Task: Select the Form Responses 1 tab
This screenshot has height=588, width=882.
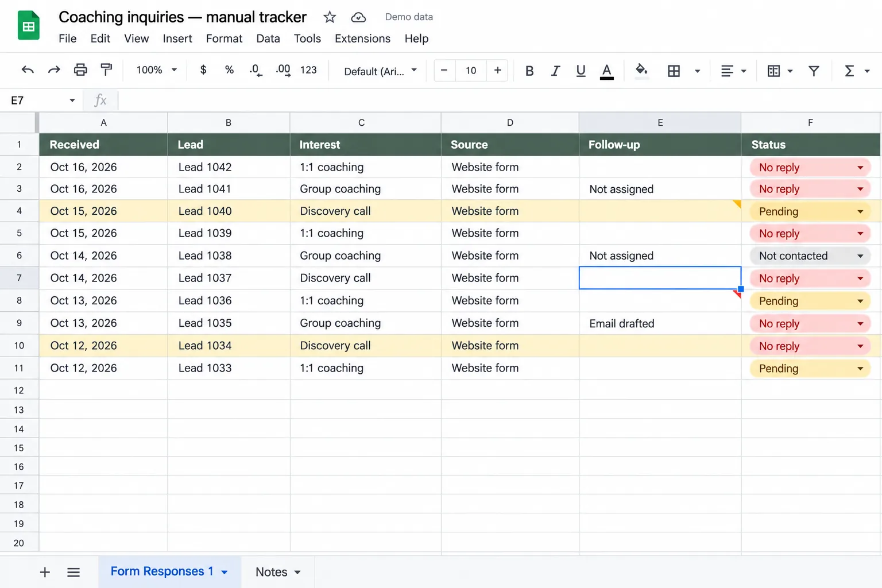Action: click(x=169, y=571)
